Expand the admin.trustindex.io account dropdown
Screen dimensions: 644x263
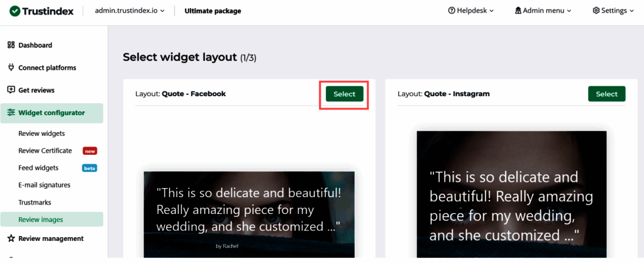click(130, 11)
